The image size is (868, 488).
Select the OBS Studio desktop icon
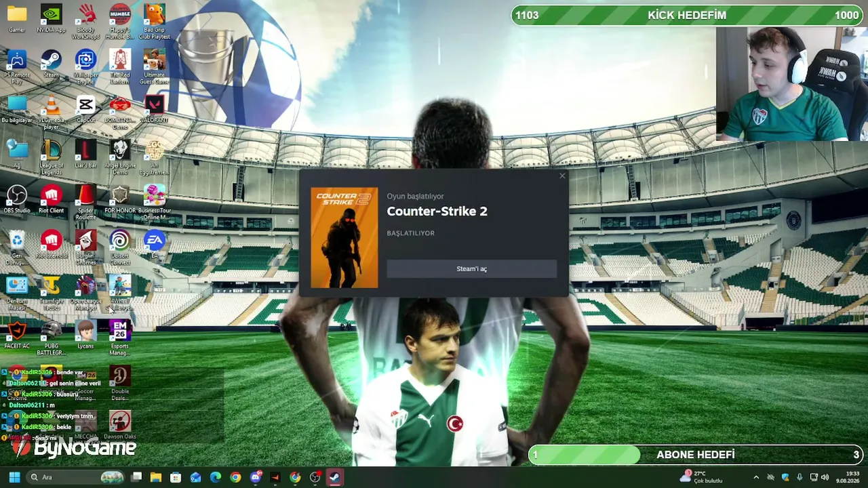pyautogui.click(x=17, y=200)
